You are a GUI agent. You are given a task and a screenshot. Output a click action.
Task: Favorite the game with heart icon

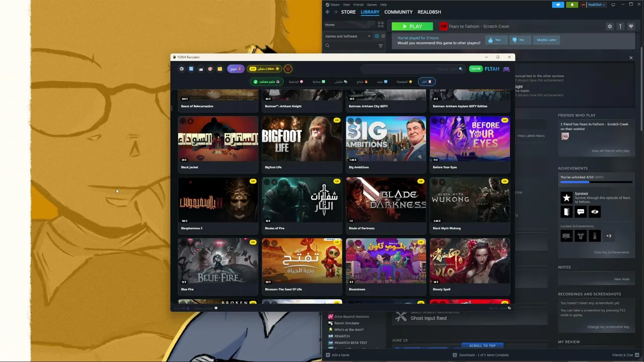point(631,26)
